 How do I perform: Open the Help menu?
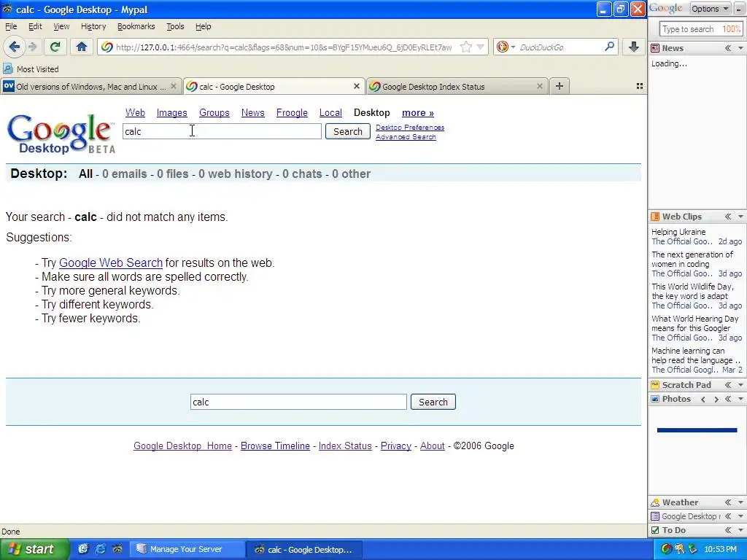(x=203, y=26)
